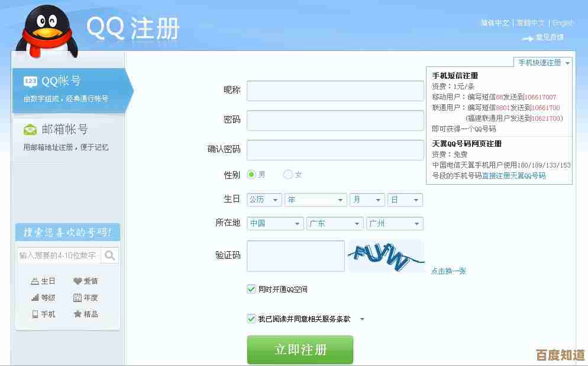588x366 pixels.
Task: Click the 立即注册 register button
Action: pos(300,349)
